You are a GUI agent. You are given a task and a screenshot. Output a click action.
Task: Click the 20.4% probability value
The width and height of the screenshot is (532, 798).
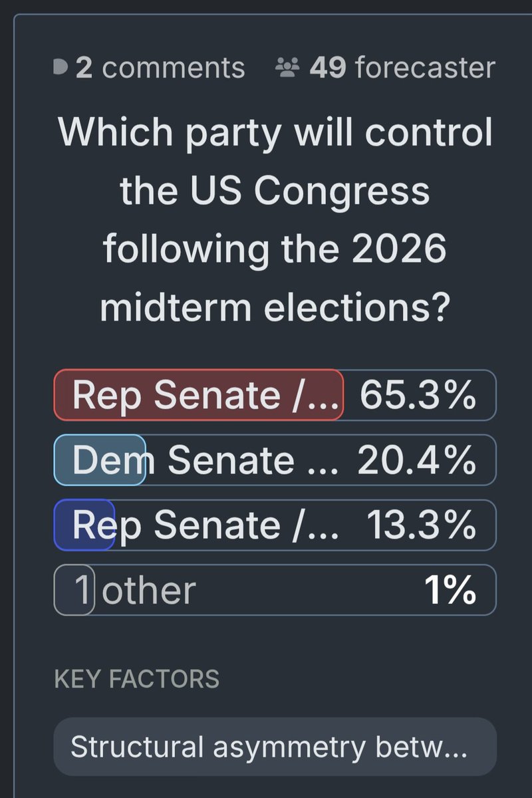(x=417, y=460)
